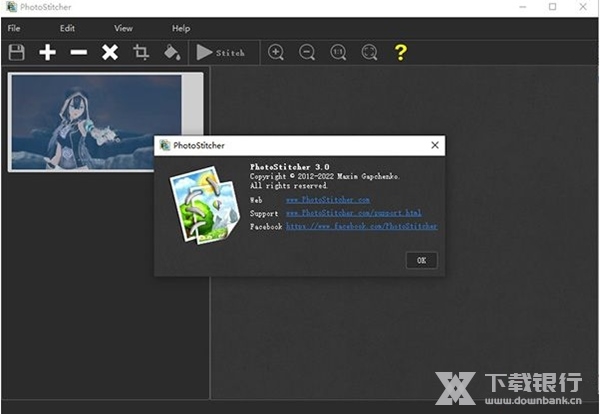Open the PhotoStitcher support page link

pos(353,213)
